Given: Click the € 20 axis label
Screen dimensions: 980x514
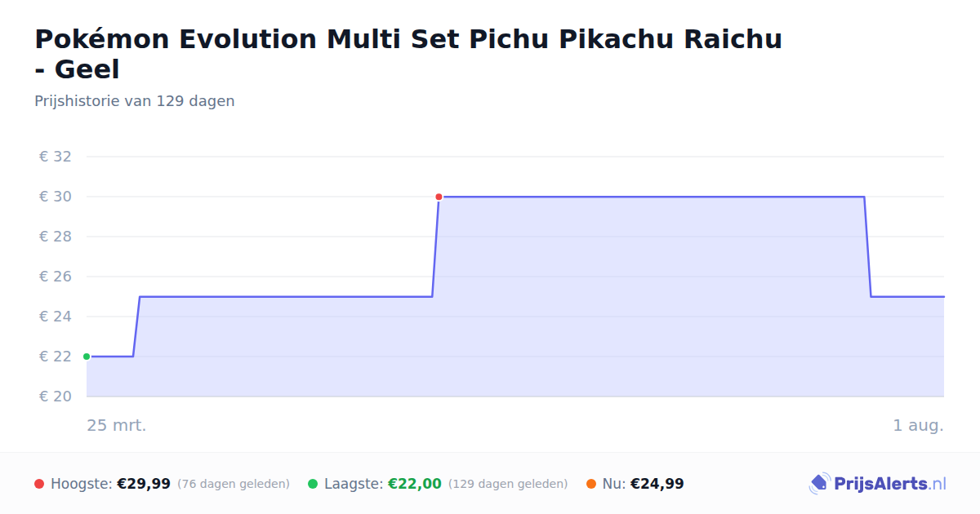Looking at the screenshot, I should coord(56,397).
